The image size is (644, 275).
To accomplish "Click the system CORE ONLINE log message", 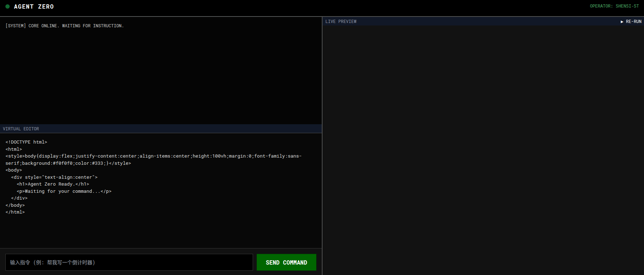I will pyautogui.click(x=65, y=26).
